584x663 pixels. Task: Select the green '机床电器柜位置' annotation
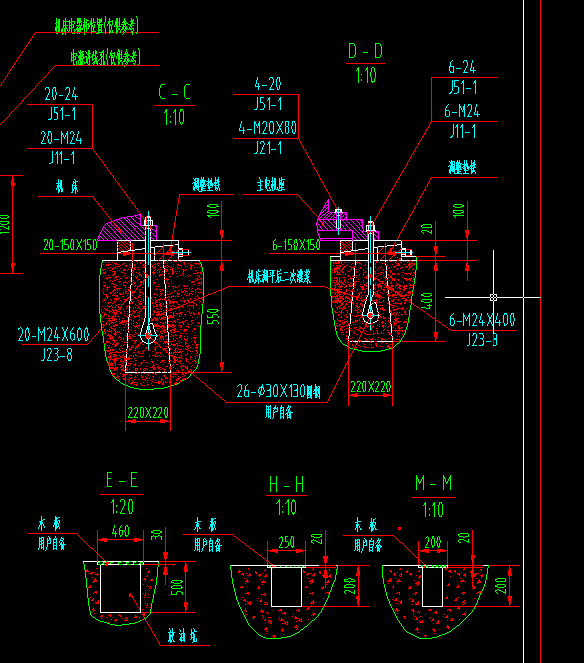[97, 25]
